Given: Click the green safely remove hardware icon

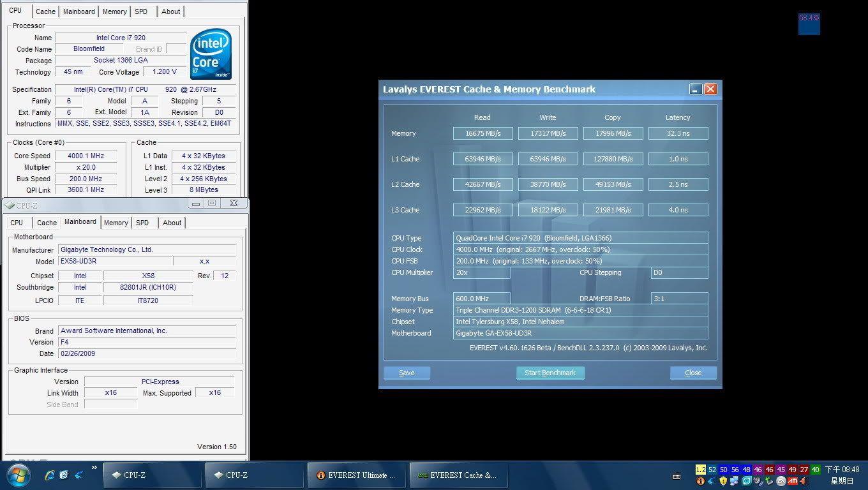Looking at the screenshot, I should [769, 481].
